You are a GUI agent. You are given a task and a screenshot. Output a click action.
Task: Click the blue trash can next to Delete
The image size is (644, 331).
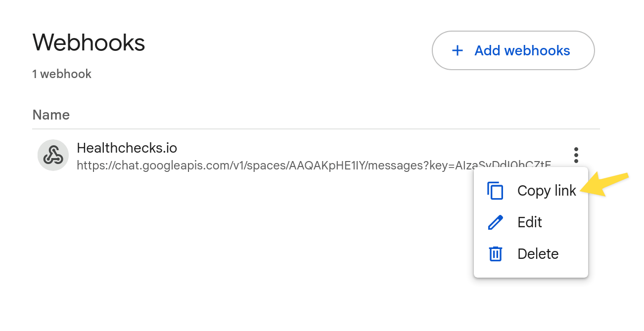495,253
